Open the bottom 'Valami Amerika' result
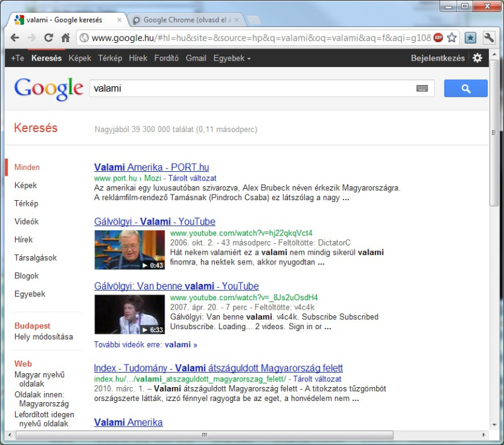The height and width of the screenshot is (445, 504). tap(129, 422)
